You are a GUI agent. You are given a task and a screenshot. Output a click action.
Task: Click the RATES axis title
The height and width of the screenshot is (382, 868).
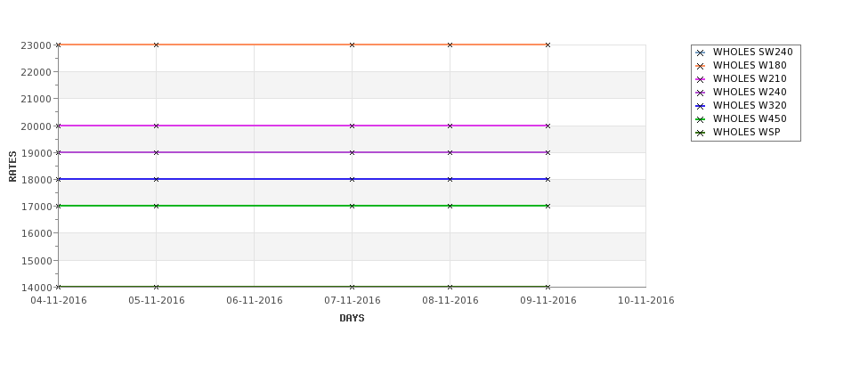coord(12,167)
